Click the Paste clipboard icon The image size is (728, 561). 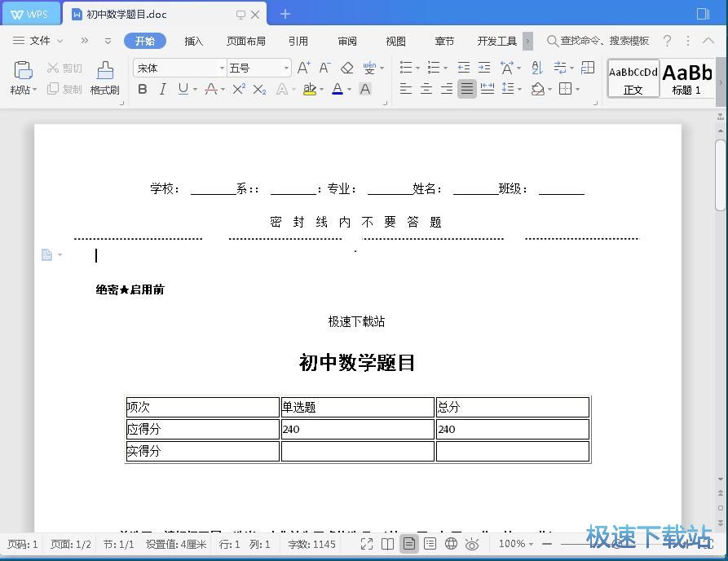(23, 69)
